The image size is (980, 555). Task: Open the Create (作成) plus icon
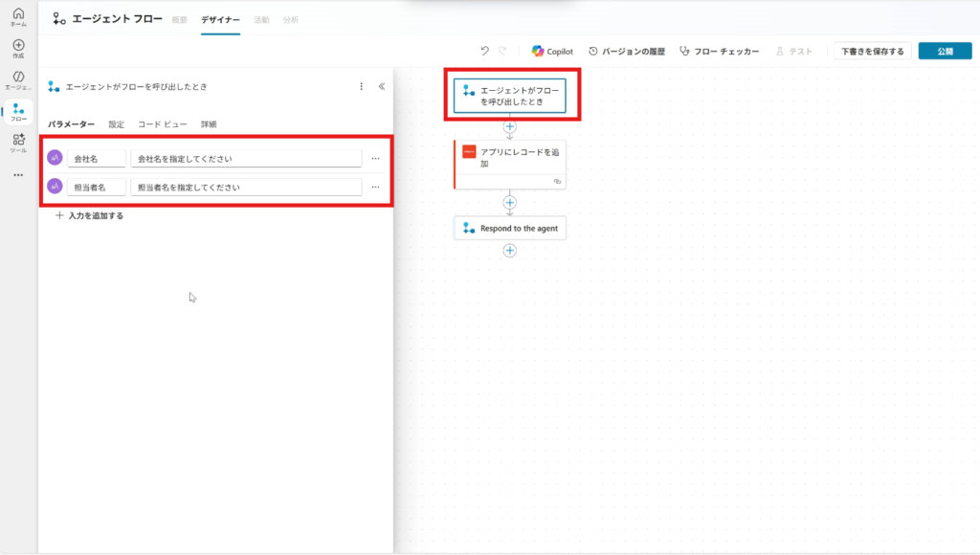pyautogui.click(x=18, y=47)
